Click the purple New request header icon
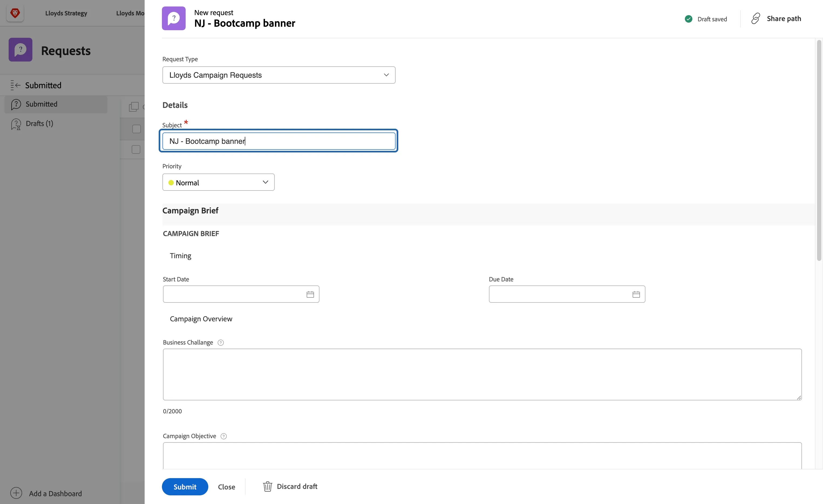Image resolution: width=823 pixels, height=504 pixels. pos(174,18)
